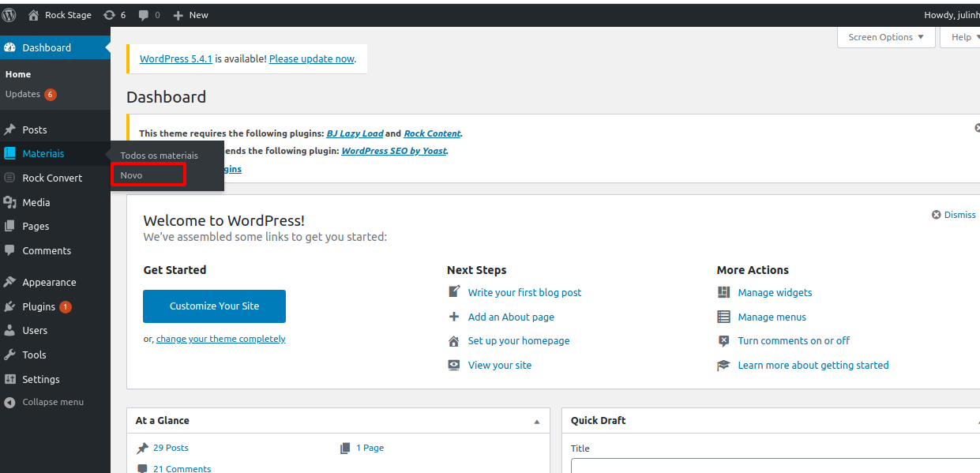
Task: Click the Users person icon
Action: [x=10, y=330]
